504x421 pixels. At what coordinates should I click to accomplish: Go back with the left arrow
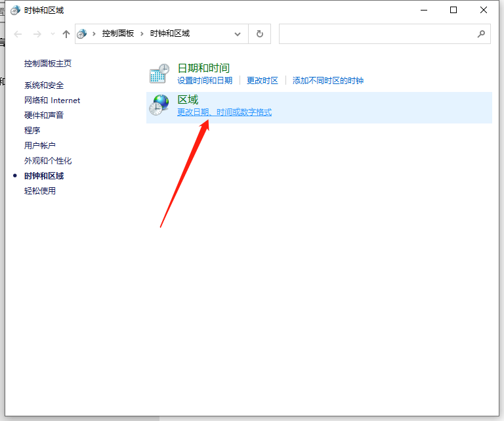[18, 33]
